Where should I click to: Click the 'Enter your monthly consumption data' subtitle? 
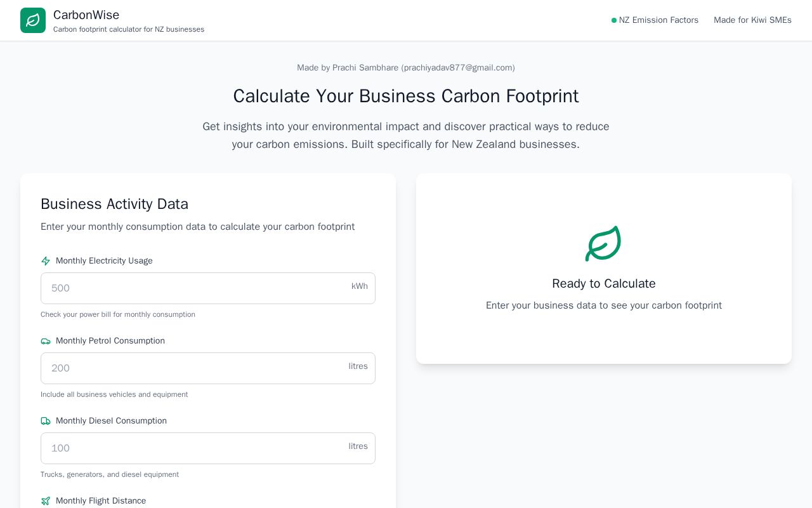pos(198,227)
